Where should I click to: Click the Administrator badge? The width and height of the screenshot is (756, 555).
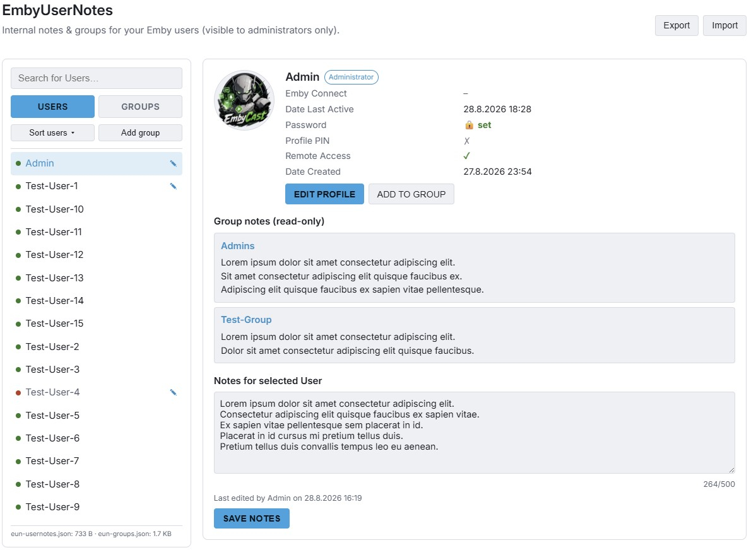click(351, 77)
